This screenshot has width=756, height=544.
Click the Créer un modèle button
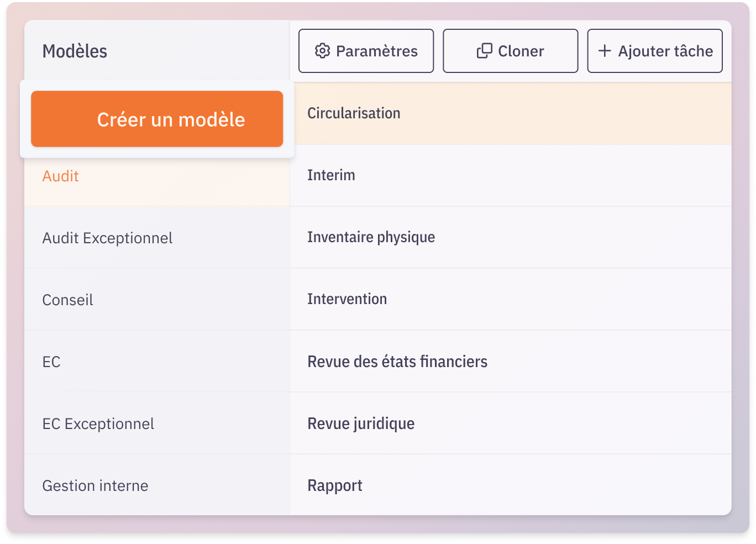coord(157,119)
